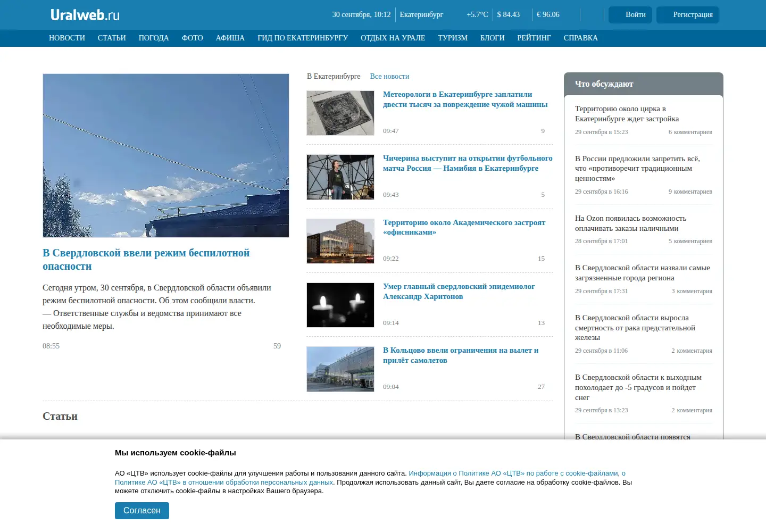Click the +5.7°C weather indicator
This screenshot has width=766, height=532.
pos(477,15)
